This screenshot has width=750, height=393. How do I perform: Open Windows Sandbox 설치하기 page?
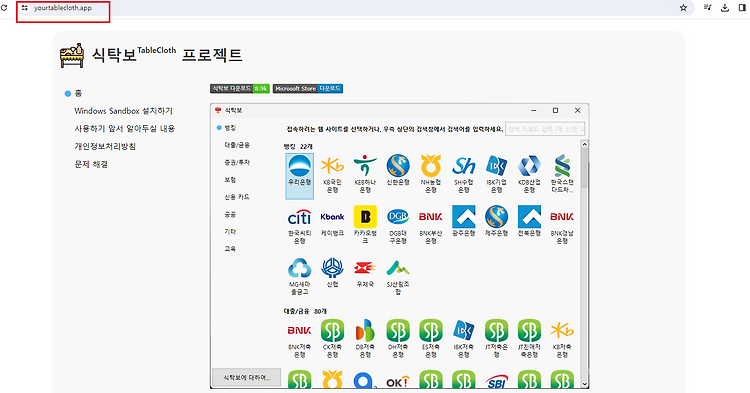click(123, 111)
